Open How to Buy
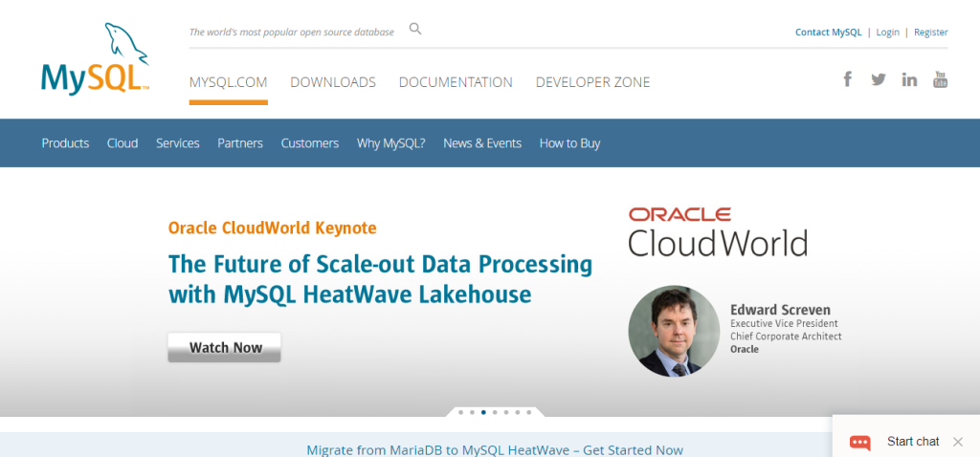This screenshot has width=980, height=457. point(570,143)
